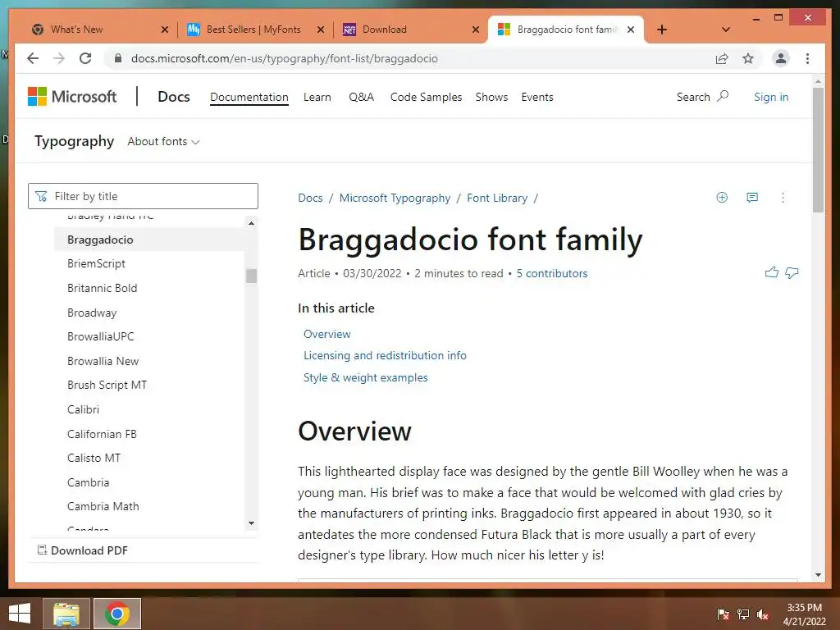The height and width of the screenshot is (630, 840).
Task: Click the network tray icon
Action: [743, 614]
